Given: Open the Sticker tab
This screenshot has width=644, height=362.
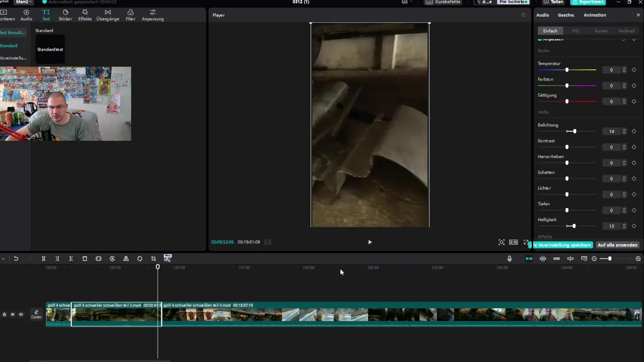Looking at the screenshot, I should [x=65, y=15].
